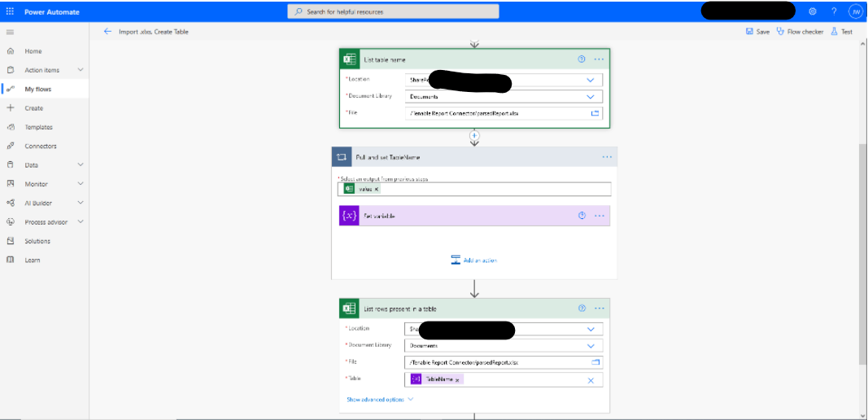Click the Monitor chart icon
The image size is (868, 420).
coord(10,184)
